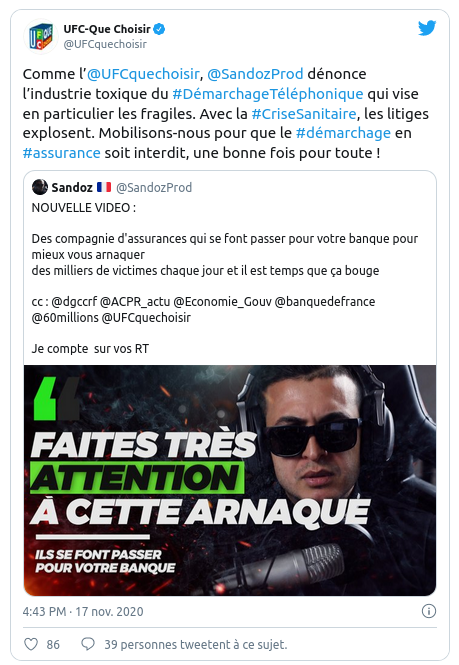
Task: Click the tweet info icon
Action: pyautogui.click(x=428, y=611)
